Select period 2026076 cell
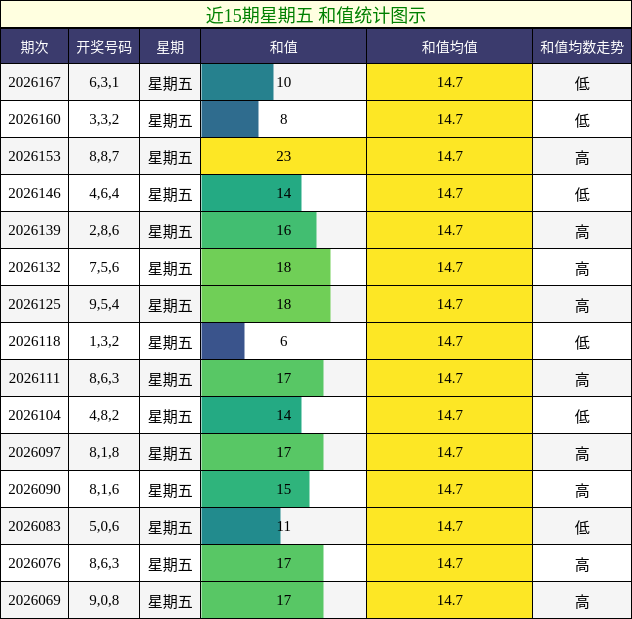The image size is (632, 619). (34, 563)
